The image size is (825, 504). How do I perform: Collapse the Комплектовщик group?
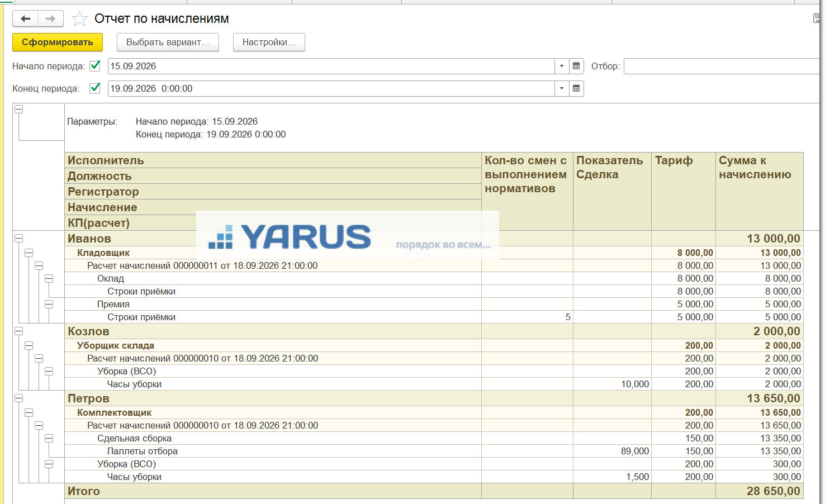[29, 412]
